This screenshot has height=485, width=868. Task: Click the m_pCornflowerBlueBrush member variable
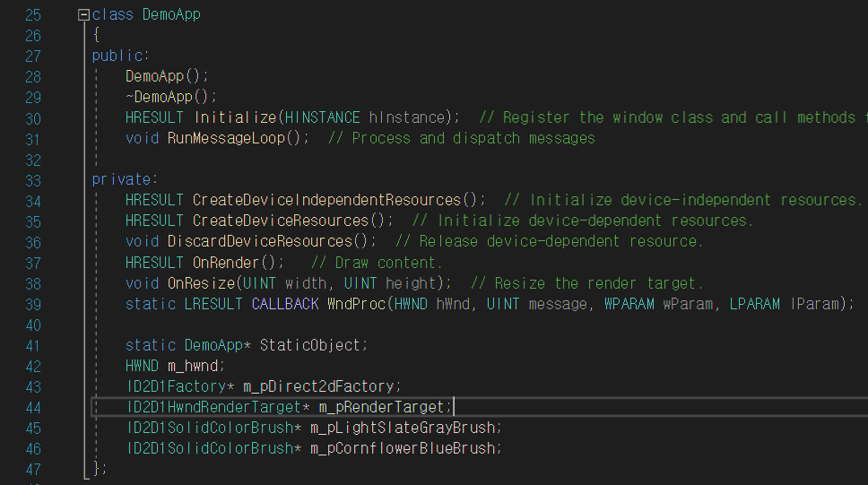pyautogui.click(x=403, y=448)
